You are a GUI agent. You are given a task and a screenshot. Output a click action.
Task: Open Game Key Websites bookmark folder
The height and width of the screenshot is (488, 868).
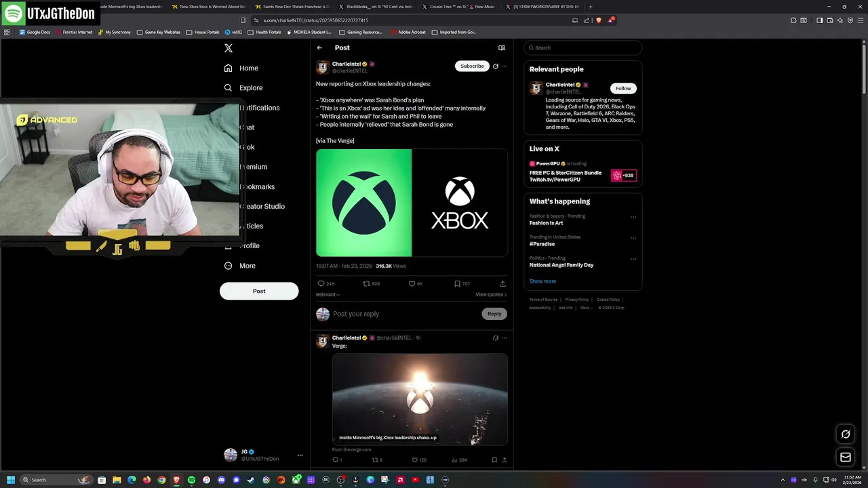159,32
